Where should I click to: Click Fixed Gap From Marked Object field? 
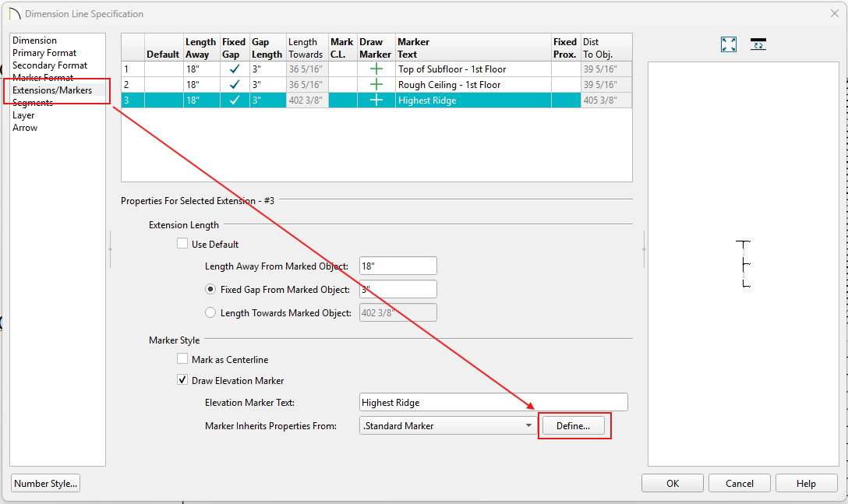pyautogui.click(x=398, y=289)
